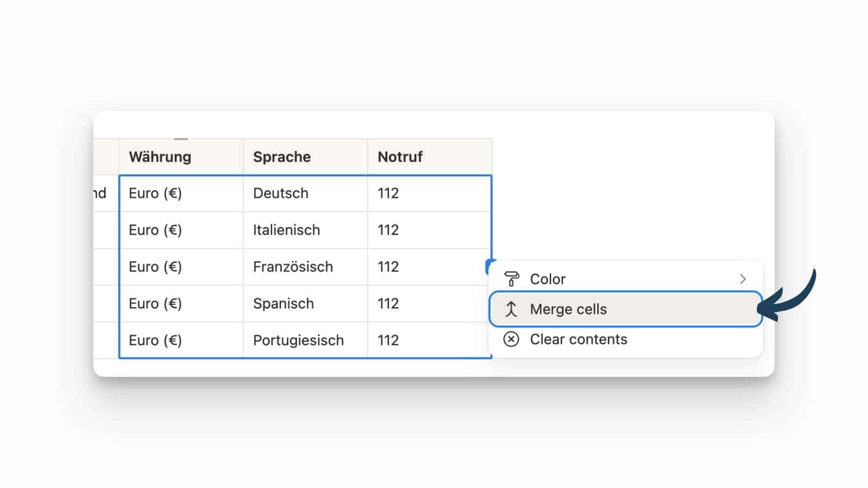Click the Merge cells arrow icon
The image size is (868, 488).
[x=511, y=309]
